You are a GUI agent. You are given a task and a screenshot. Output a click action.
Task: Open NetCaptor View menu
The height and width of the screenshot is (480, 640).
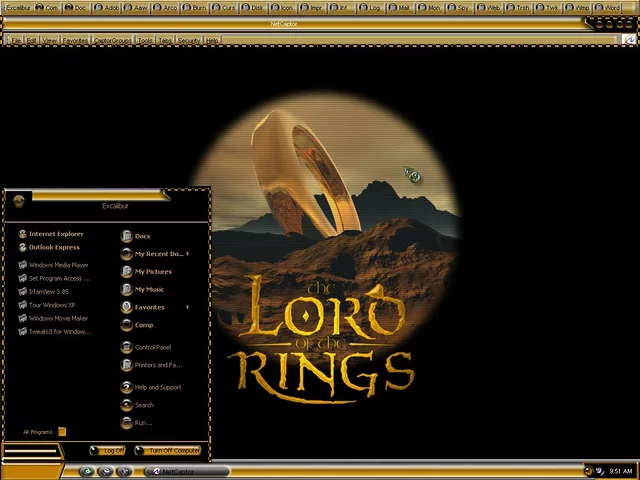pos(49,40)
